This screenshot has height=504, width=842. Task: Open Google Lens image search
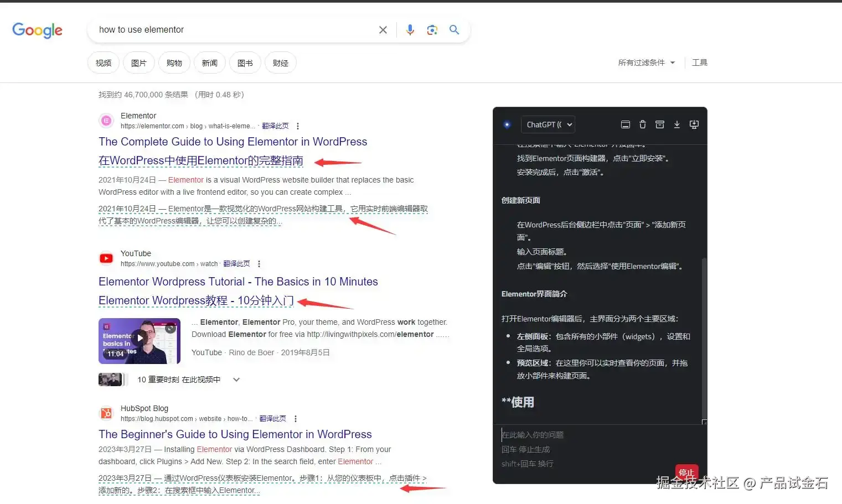(432, 30)
